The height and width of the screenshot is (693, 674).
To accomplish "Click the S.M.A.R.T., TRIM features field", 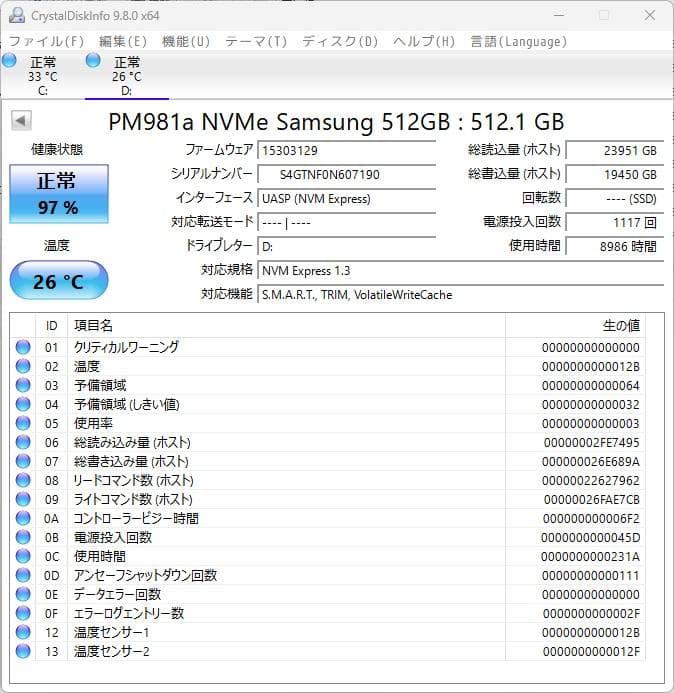I will click(x=461, y=294).
